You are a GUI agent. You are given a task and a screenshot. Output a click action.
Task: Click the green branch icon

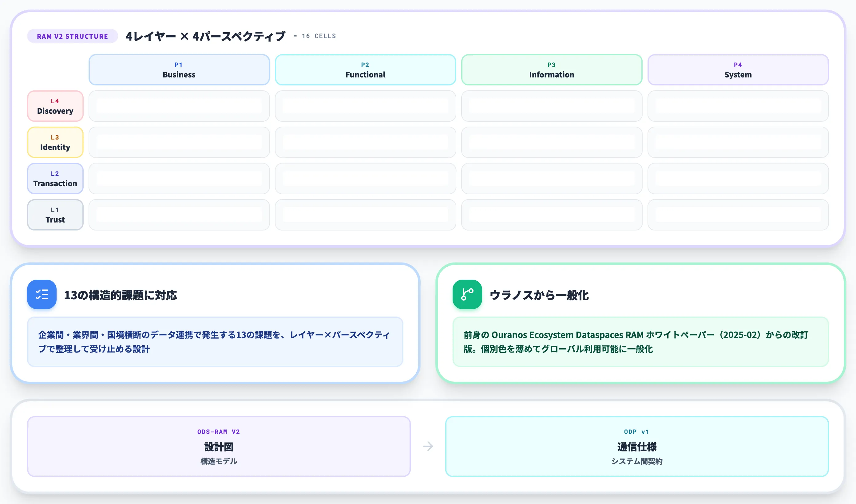tap(467, 294)
